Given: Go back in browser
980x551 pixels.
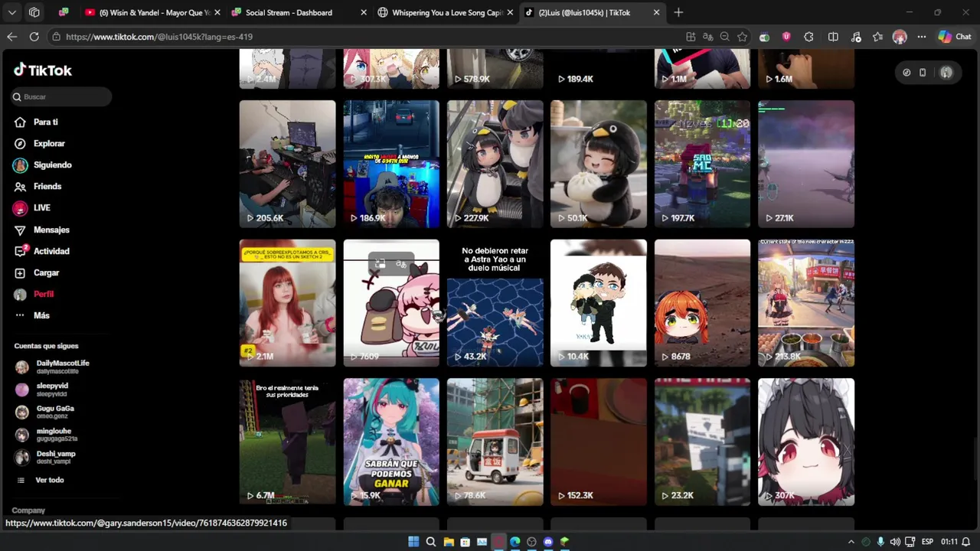Looking at the screenshot, I should point(11,37).
